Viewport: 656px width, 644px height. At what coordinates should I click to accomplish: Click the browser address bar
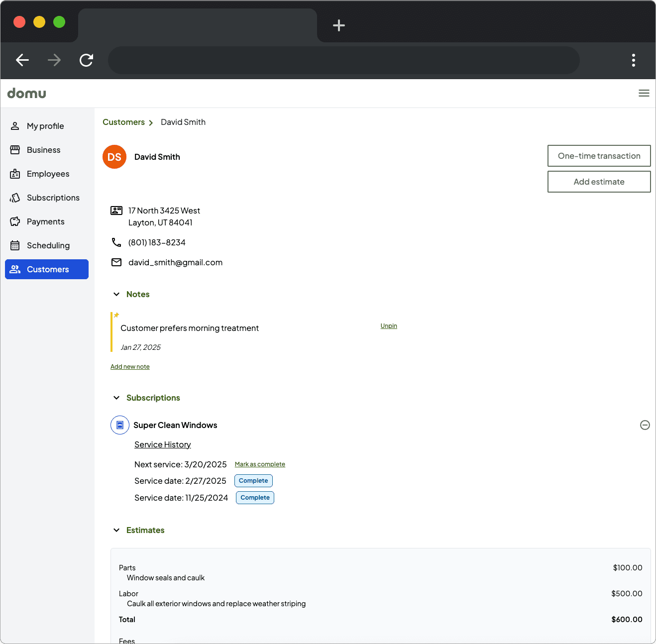pyautogui.click(x=344, y=60)
